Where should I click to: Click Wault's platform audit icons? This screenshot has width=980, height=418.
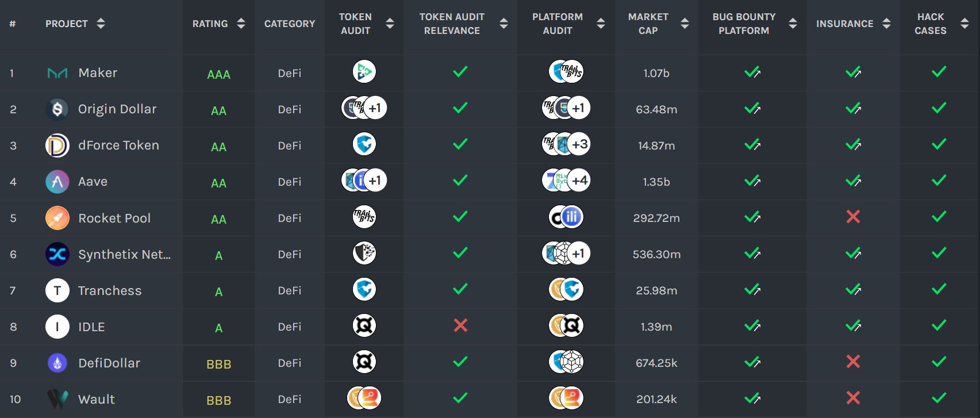pos(566,398)
